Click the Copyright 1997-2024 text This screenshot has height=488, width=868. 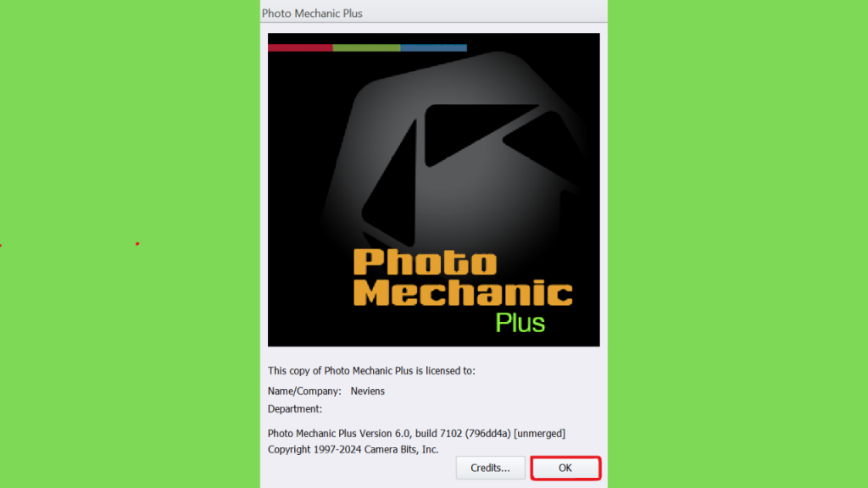coord(314,449)
